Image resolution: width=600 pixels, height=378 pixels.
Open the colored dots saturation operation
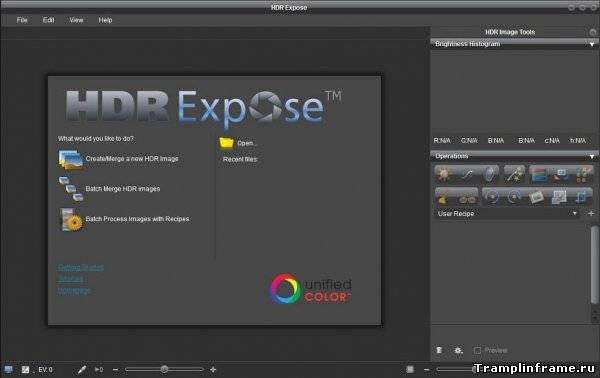[x=583, y=174]
